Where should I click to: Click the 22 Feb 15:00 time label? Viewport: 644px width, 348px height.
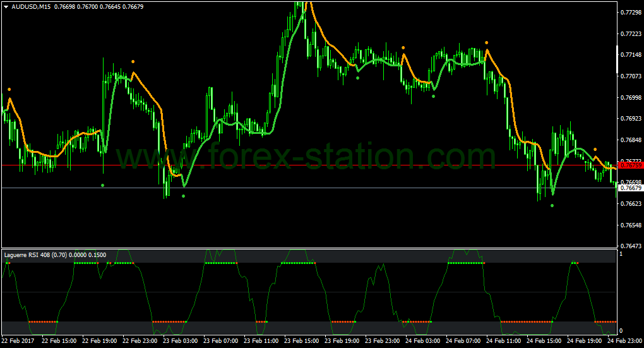[x=59, y=340]
